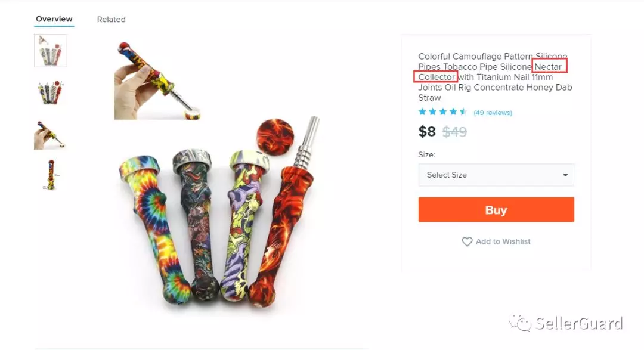Click the Add to Wishlist text
Screen dimensions: 644x350
click(503, 241)
